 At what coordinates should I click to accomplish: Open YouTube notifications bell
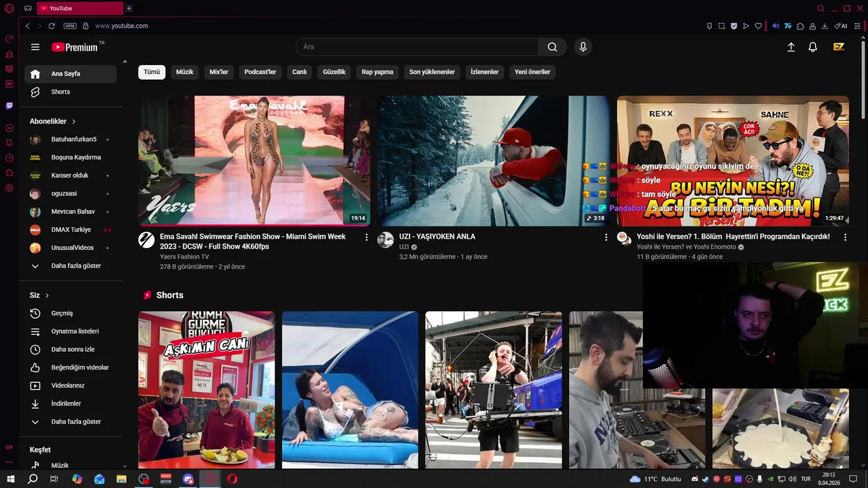(812, 47)
